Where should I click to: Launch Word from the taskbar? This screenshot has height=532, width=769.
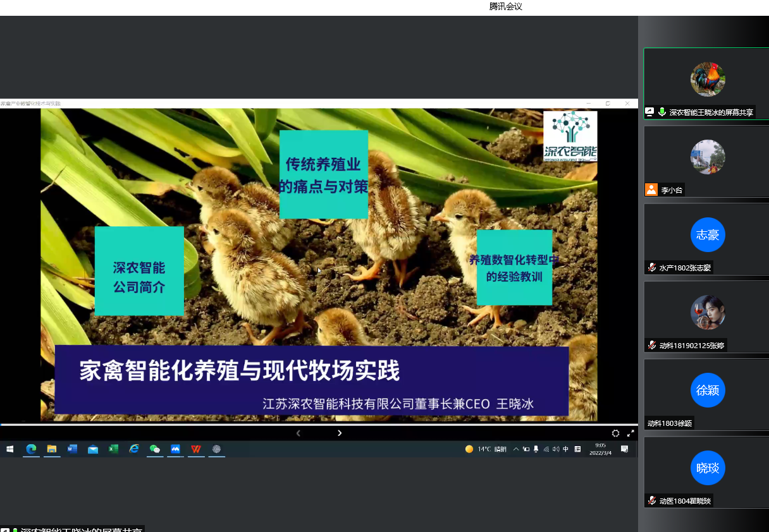pyautogui.click(x=72, y=449)
